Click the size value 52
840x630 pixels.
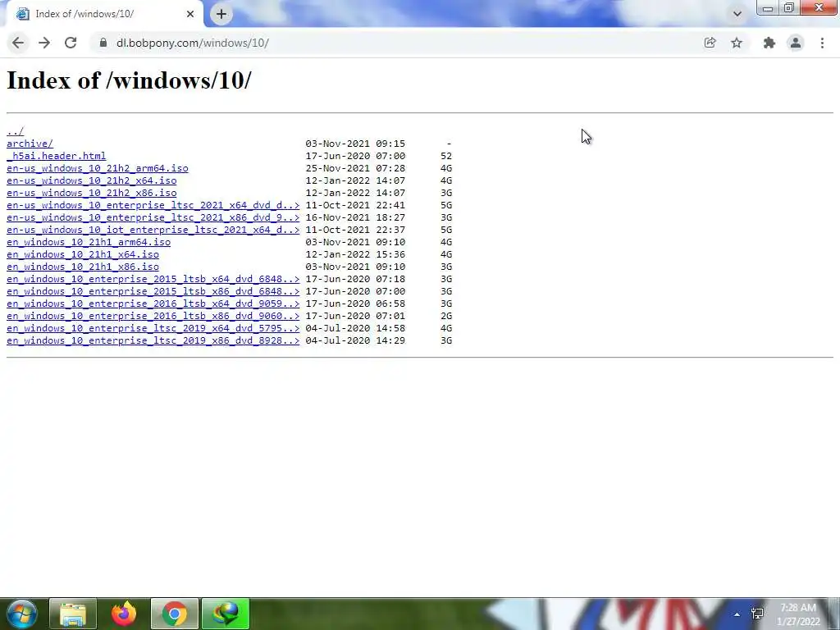click(446, 156)
